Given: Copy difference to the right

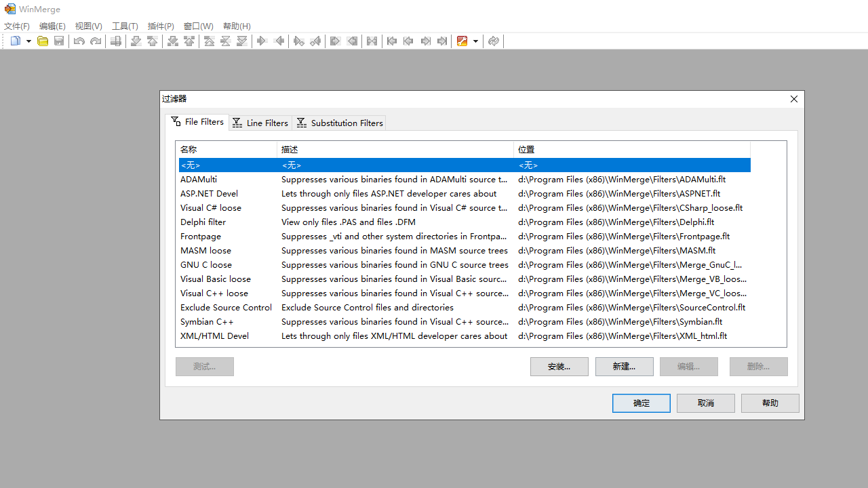Looking at the screenshot, I should tap(262, 41).
